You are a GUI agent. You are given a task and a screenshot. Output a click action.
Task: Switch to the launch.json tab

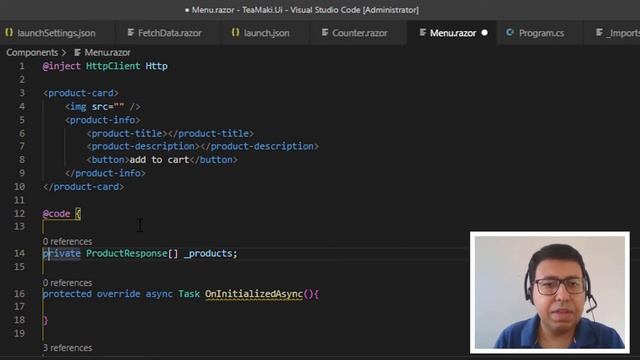click(261, 33)
